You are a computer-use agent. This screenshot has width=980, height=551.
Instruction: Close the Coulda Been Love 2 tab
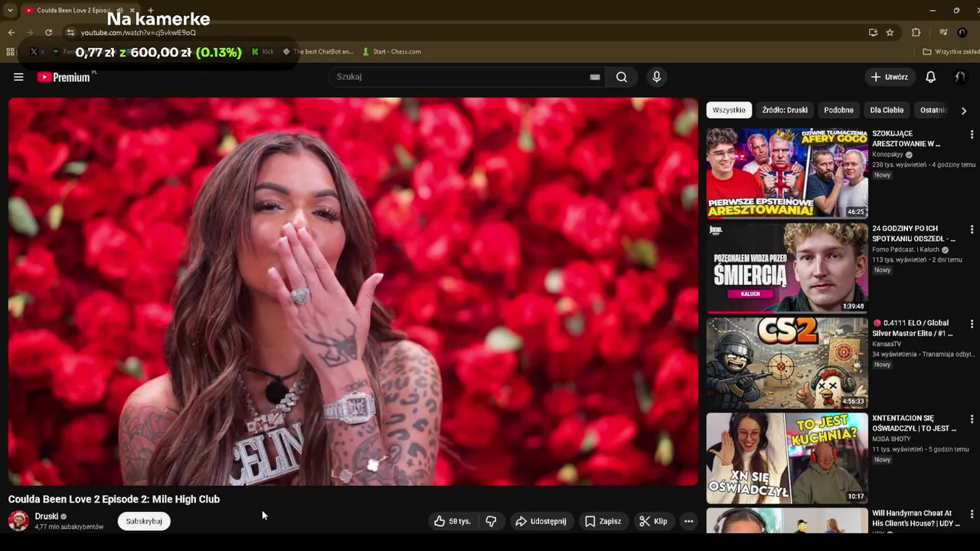(132, 10)
